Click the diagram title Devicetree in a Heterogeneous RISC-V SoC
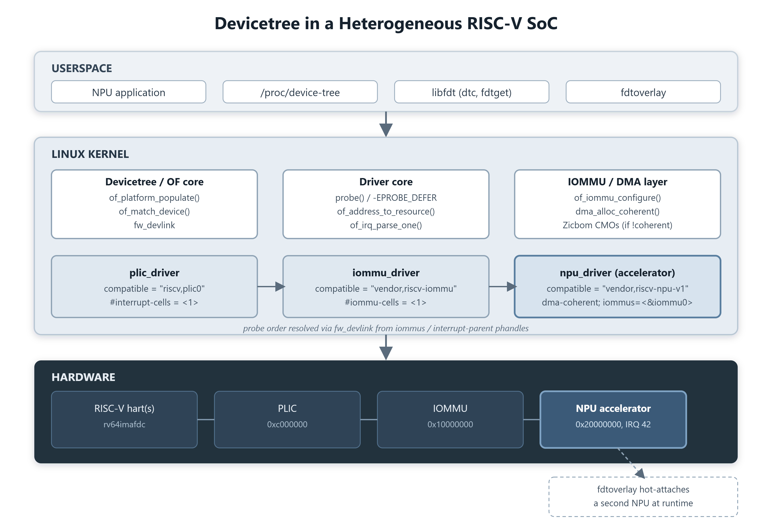Viewport: 772px width, 532px height. tap(386, 23)
